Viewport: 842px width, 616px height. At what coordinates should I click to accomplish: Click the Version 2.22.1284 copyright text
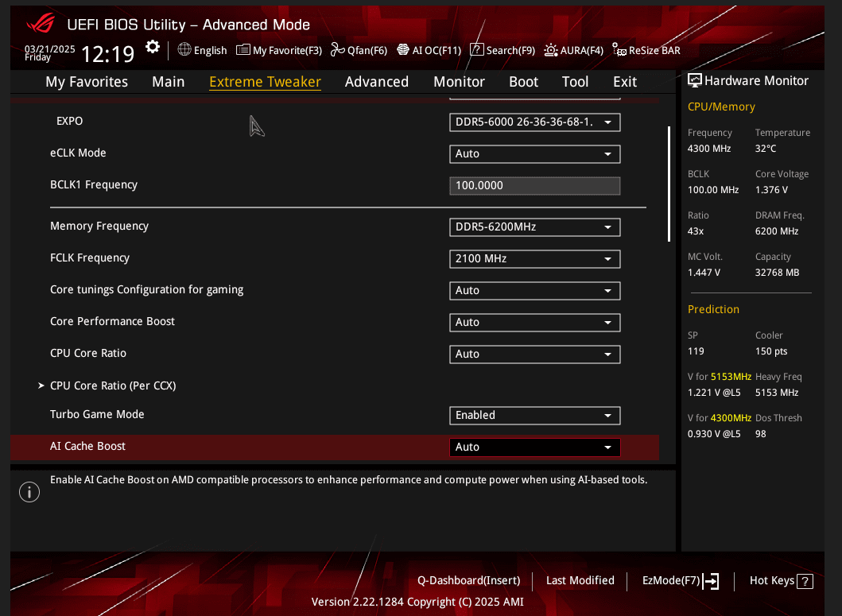point(417,602)
